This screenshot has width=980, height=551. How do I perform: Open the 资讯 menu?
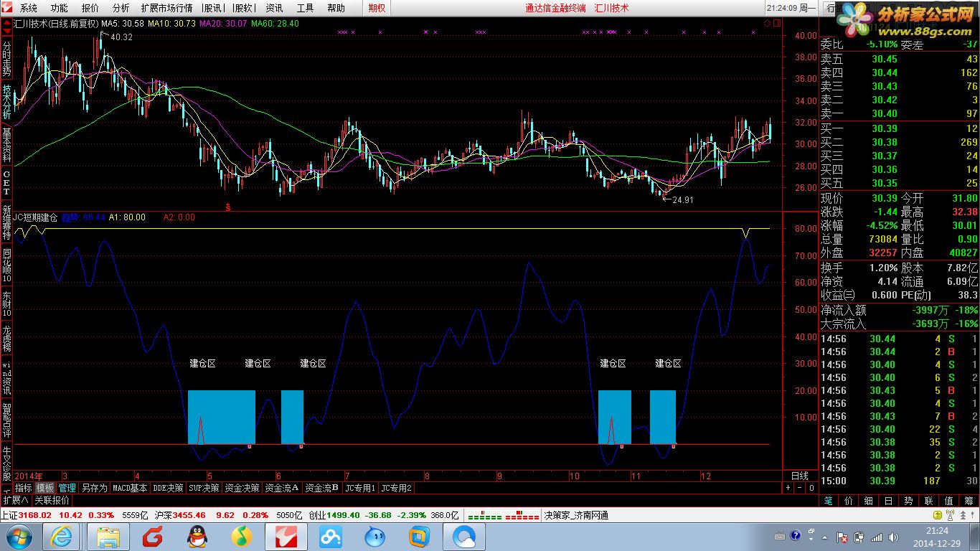274,8
